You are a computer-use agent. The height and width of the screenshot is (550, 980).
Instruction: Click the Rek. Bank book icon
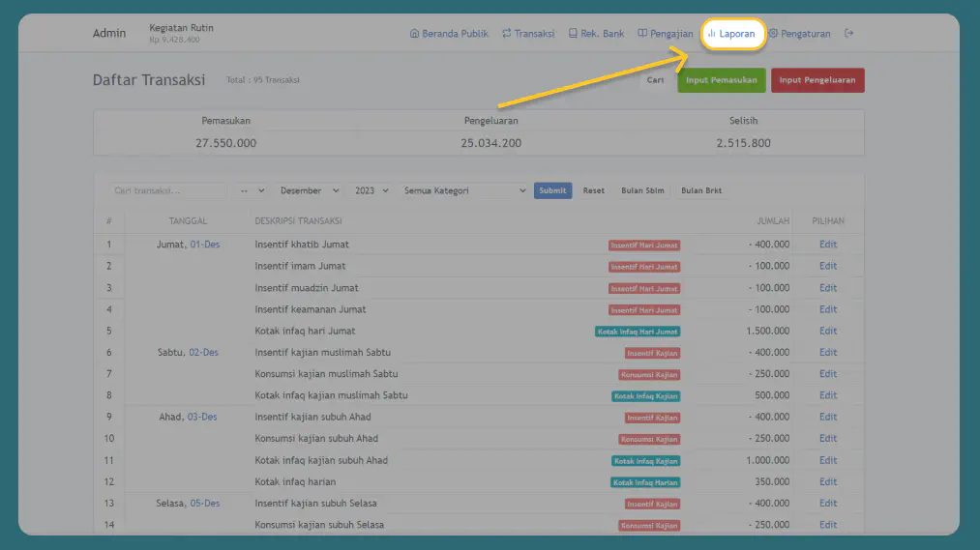(573, 34)
